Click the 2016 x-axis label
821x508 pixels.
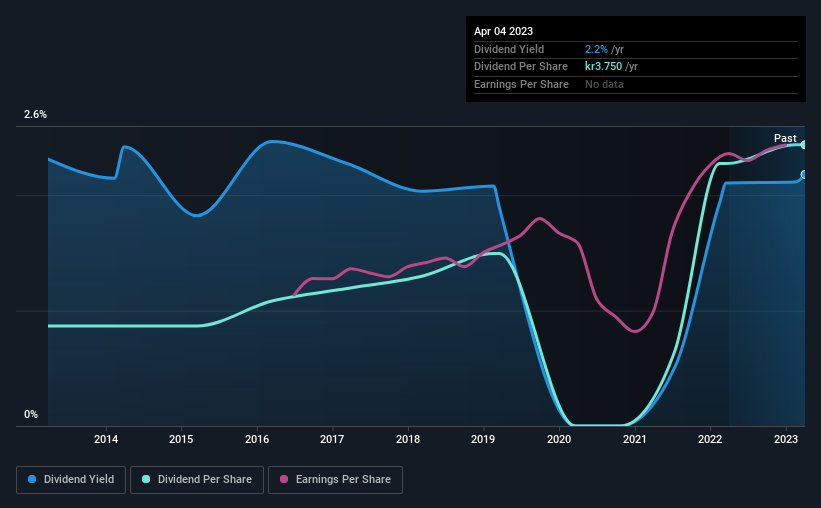pyautogui.click(x=257, y=439)
